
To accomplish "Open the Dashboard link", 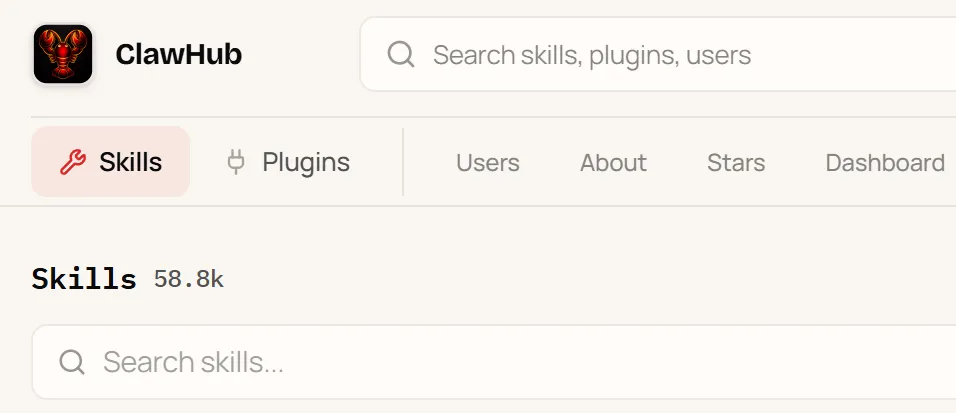I will (x=885, y=163).
